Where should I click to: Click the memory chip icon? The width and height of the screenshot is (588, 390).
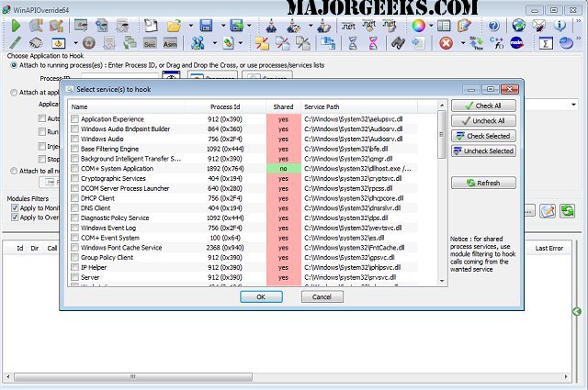coord(36,43)
